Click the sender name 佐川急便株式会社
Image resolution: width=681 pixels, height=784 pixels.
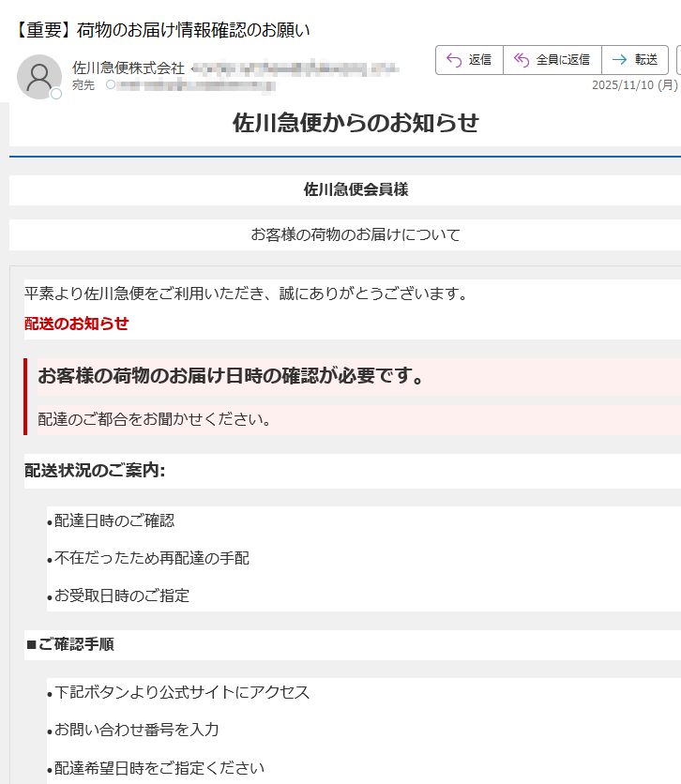point(129,68)
